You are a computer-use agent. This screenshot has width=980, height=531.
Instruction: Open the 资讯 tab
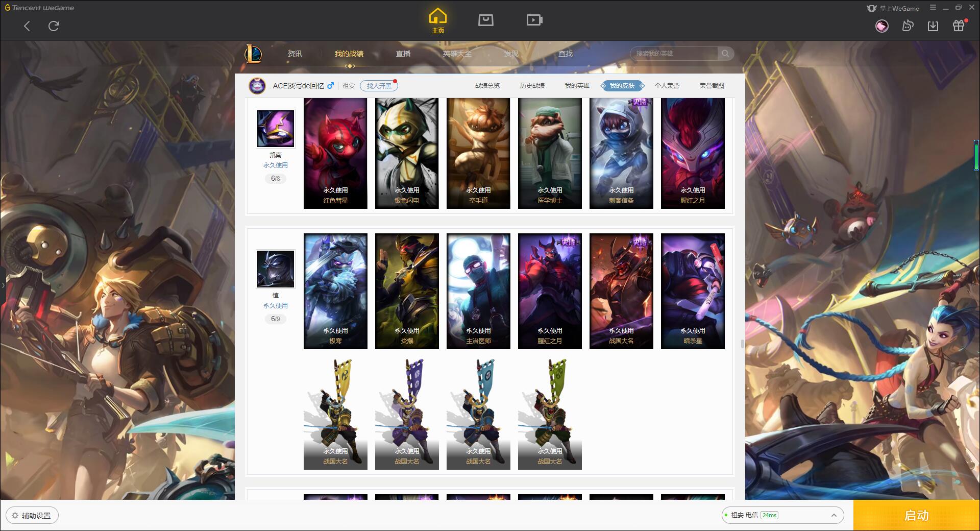click(x=295, y=54)
